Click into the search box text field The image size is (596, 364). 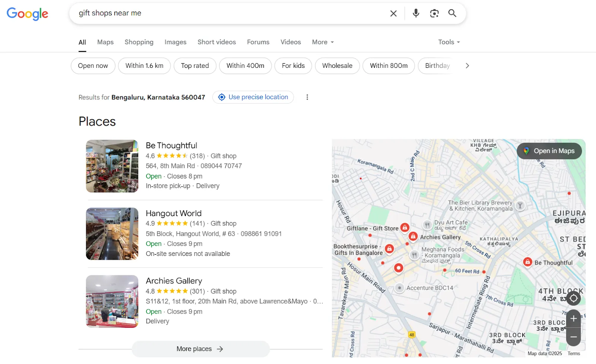click(x=231, y=13)
